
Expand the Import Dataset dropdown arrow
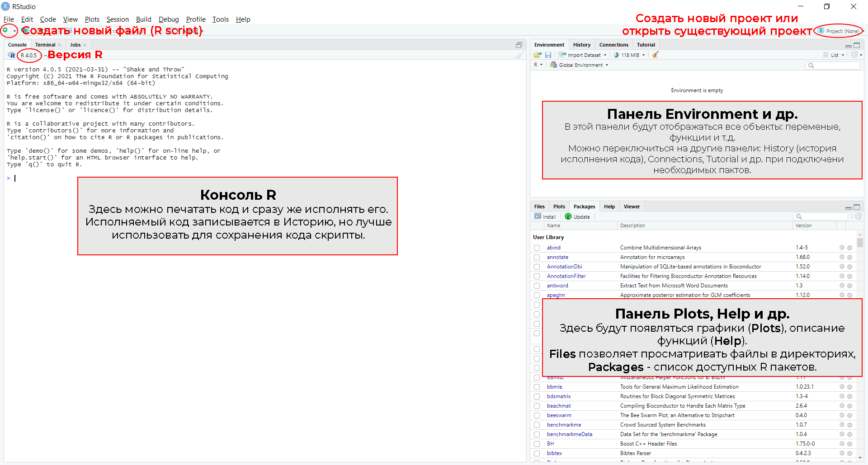[605, 55]
